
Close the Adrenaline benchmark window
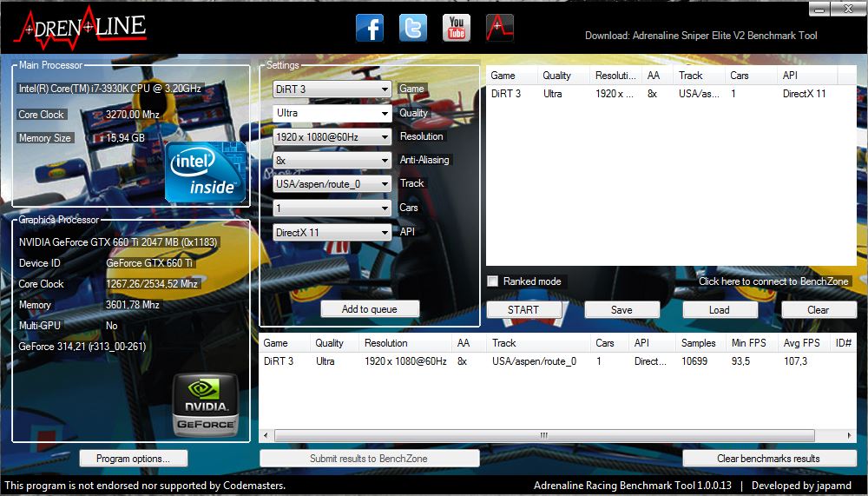(x=848, y=9)
